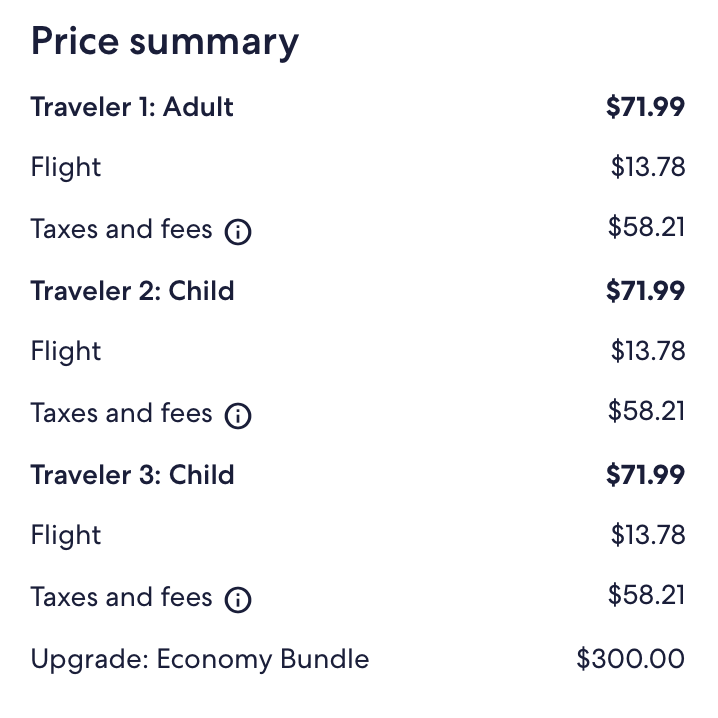Select the Traveler 1: Adult label

point(132,107)
